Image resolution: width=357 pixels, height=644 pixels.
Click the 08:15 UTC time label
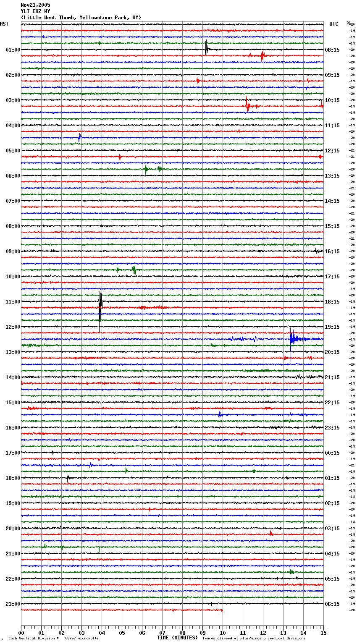coord(332,50)
